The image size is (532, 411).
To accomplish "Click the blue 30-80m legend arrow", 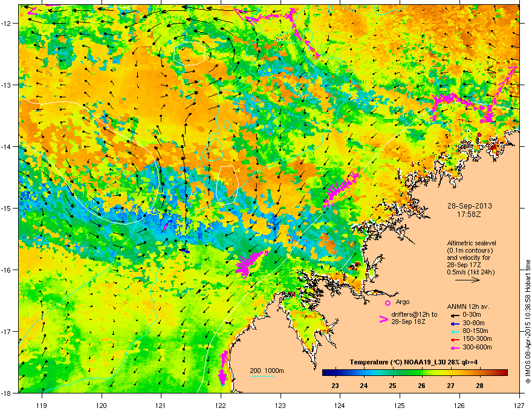I will (454, 323).
